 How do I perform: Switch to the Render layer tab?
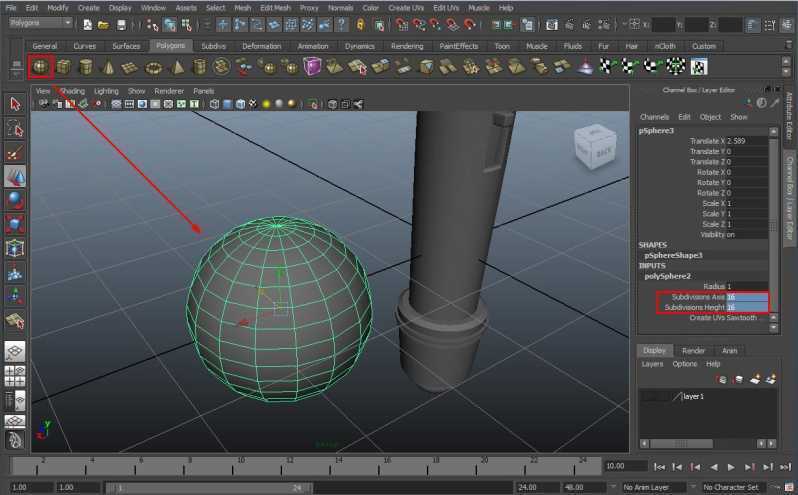693,351
